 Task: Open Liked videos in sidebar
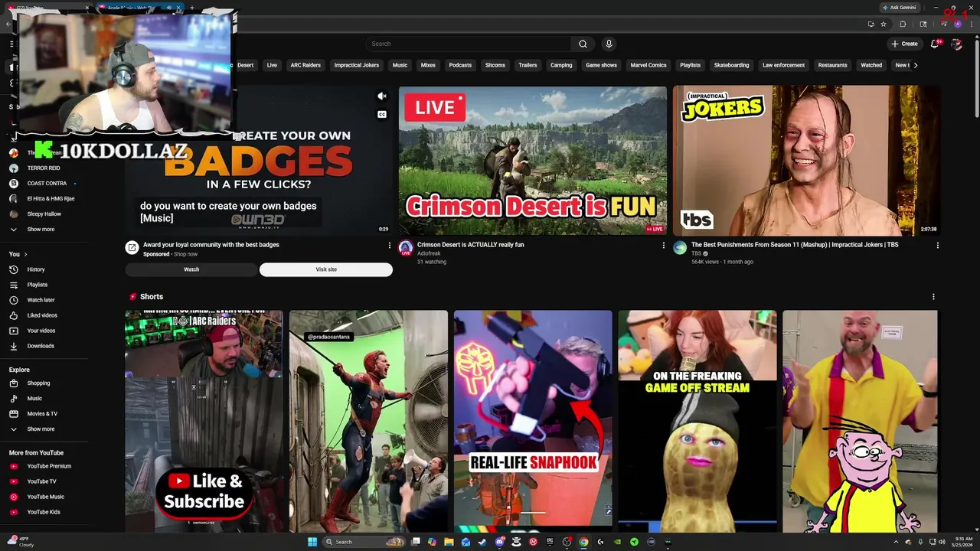41,315
